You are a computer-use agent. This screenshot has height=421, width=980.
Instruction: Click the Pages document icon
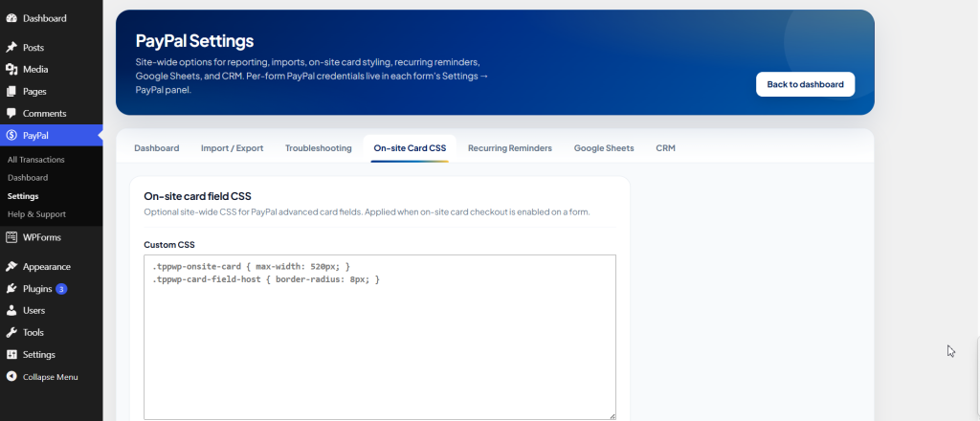tap(11, 91)
